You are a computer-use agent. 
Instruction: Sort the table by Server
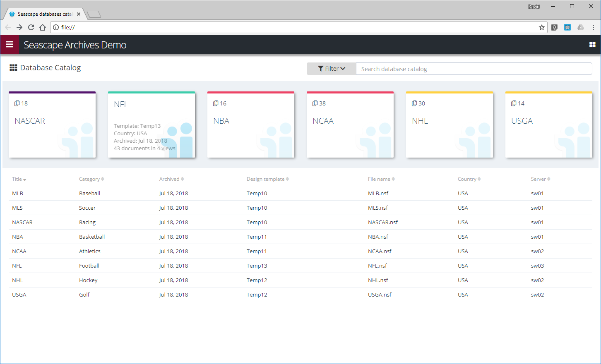[x=541, y=179]
